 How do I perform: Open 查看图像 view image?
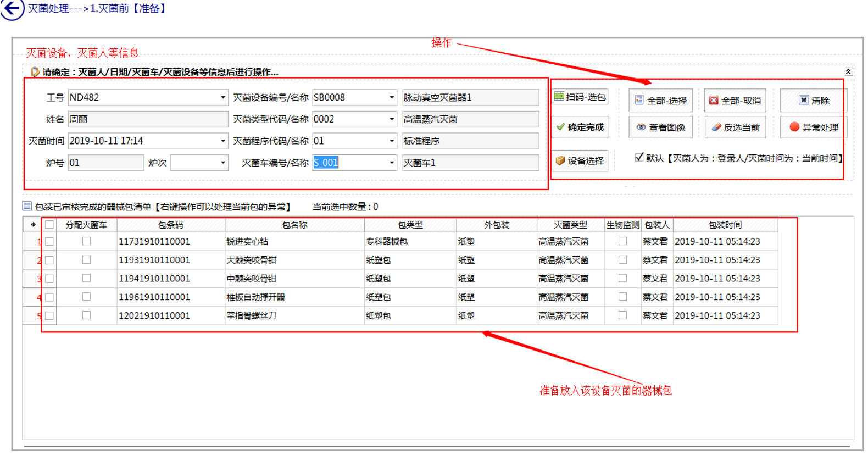click(660, 127)
